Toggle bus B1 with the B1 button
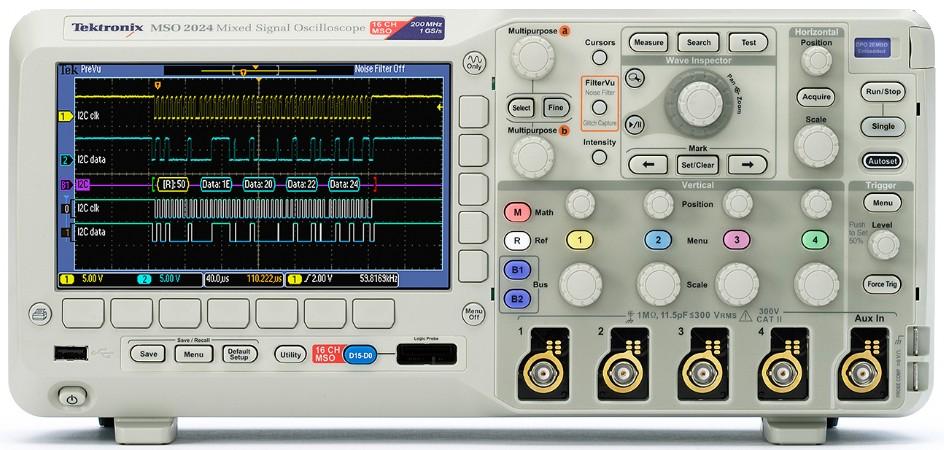 pyautogui.click(x=517, y=270)
